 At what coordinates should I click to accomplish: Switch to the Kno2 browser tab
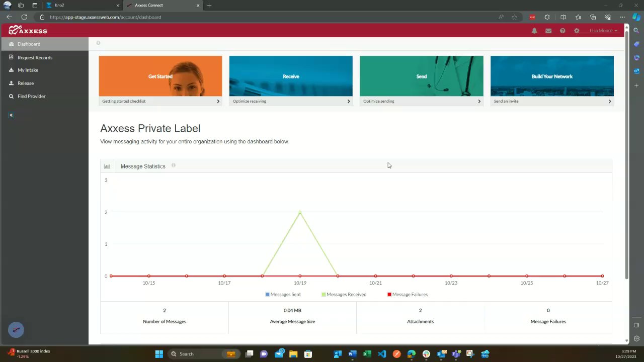click(83, 5)
